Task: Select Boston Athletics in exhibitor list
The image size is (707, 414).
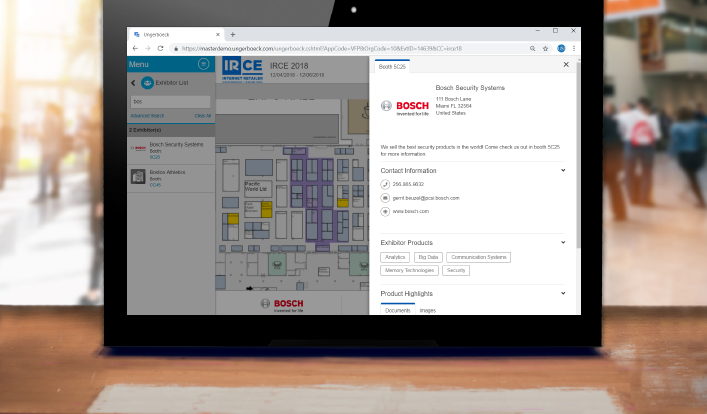Action: [x=171, y=178]
